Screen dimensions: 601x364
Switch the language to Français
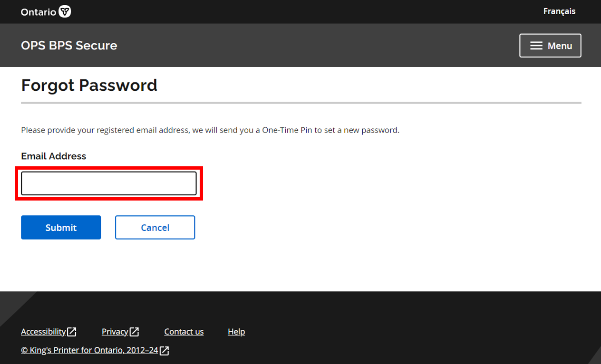pyautogui.click(x=559, y=11)
